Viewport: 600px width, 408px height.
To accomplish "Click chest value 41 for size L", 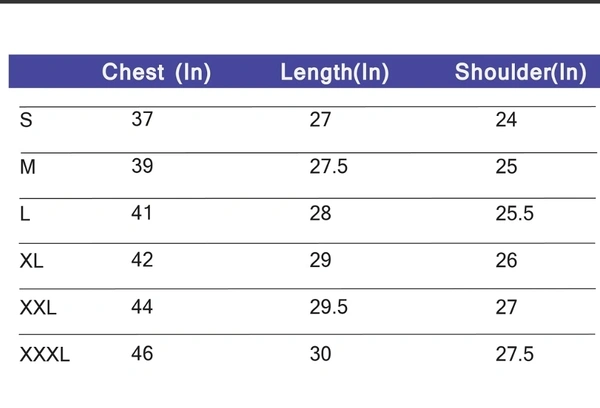I will point(142,213).
